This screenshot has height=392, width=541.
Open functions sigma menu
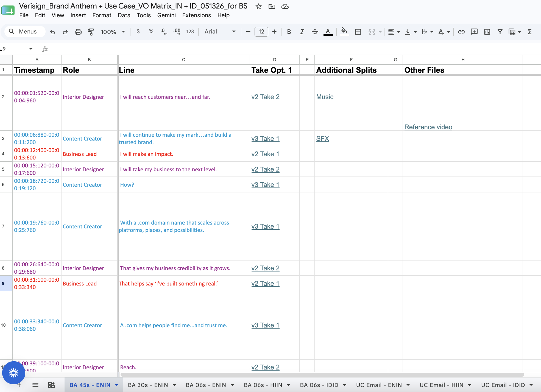tap(530, 32)
